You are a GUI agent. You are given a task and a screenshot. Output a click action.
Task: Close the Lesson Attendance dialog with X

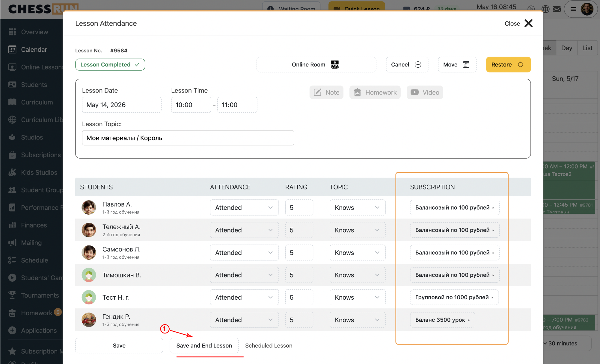[528, 23]
